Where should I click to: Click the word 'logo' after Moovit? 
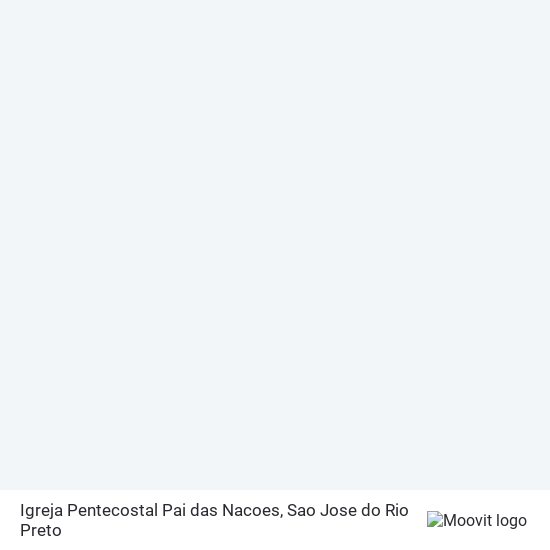(511, 521)
